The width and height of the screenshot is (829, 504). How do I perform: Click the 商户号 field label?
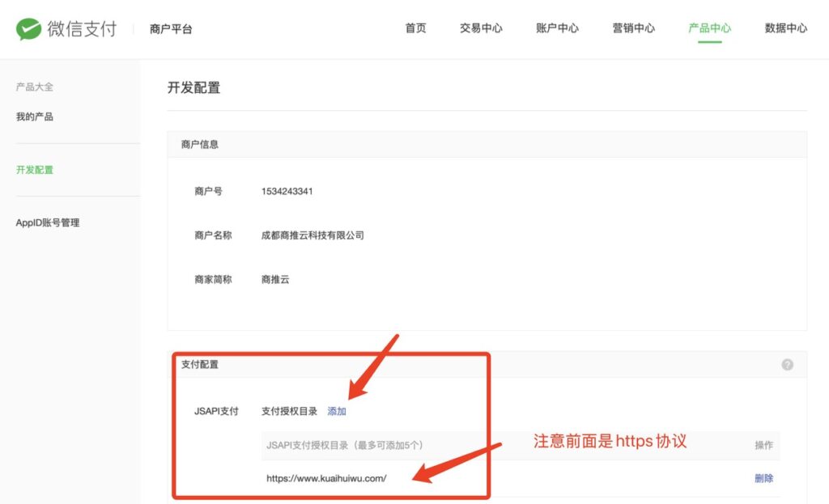[208, 191]
